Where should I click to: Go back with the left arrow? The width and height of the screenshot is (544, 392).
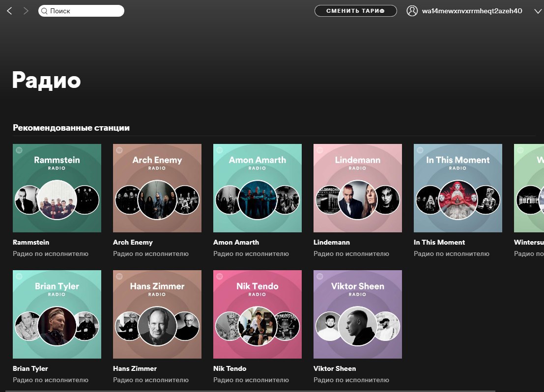click(9, 11)
